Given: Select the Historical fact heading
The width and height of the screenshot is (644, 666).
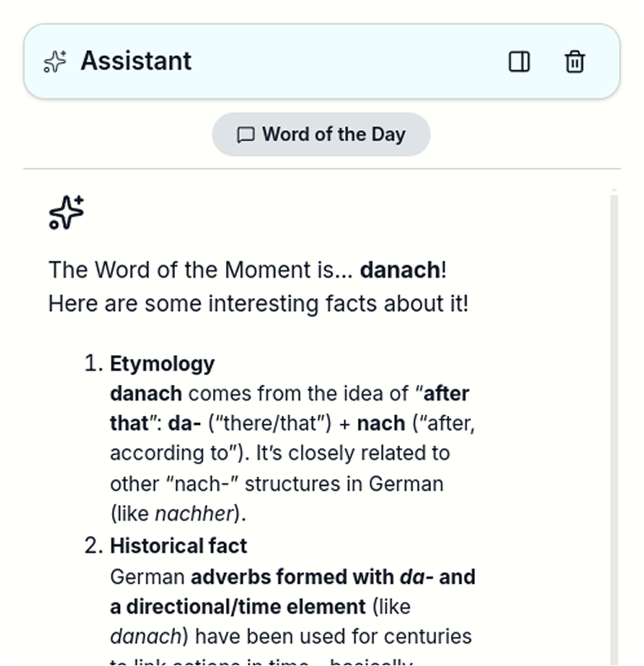Looking at the screenshot, I should [178, 546].
